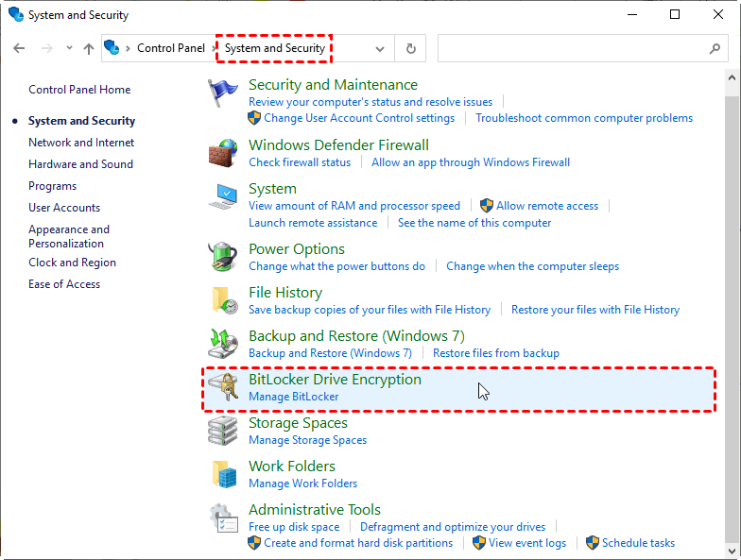This screenshot has width=741, height=560.
Task: Click Manage Storage Spaces
Action: point(308,440)
